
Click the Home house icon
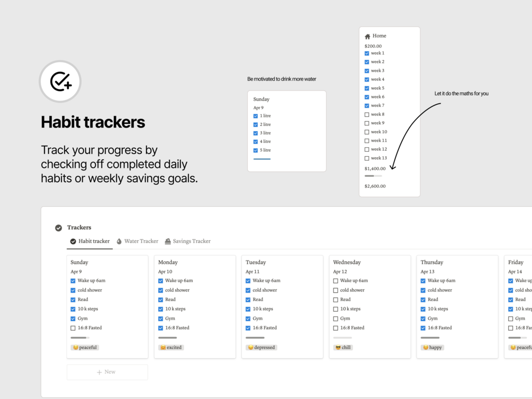(367, 37)
